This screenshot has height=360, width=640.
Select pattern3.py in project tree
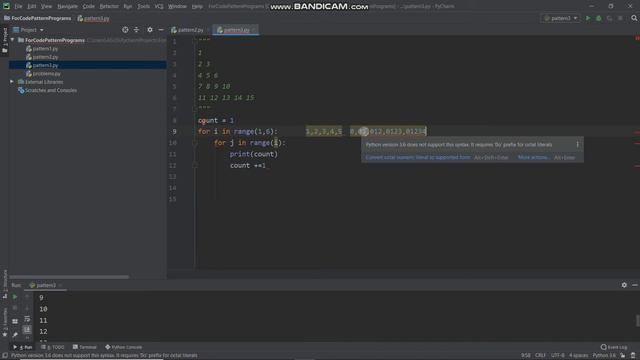click(45, 65)
